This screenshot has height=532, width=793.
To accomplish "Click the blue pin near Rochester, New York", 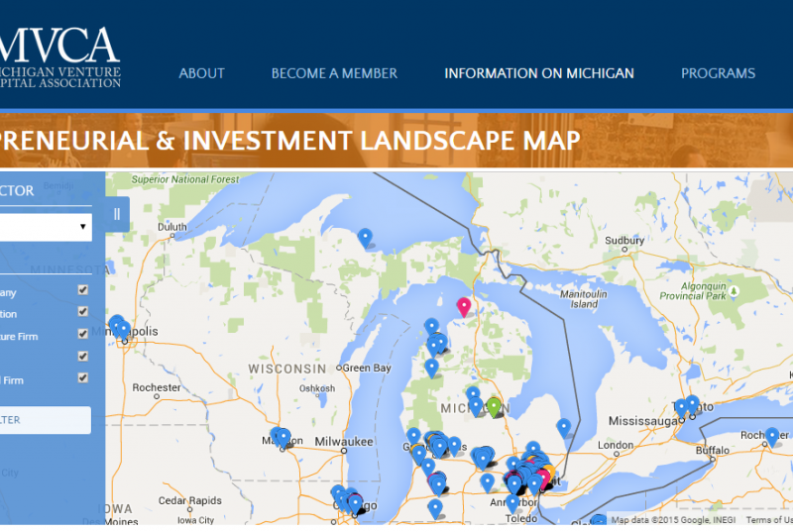I will point(772,437).
